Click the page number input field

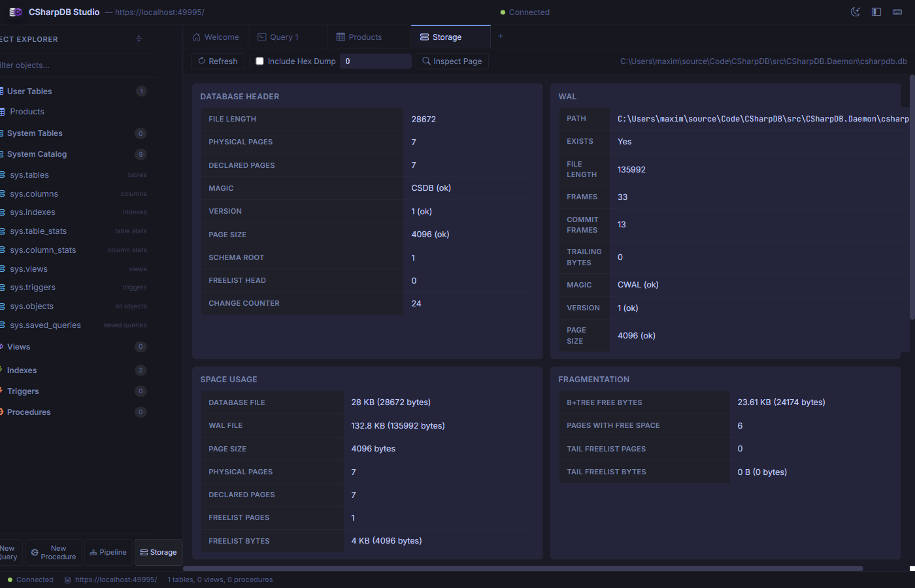[x=375, y=61]
